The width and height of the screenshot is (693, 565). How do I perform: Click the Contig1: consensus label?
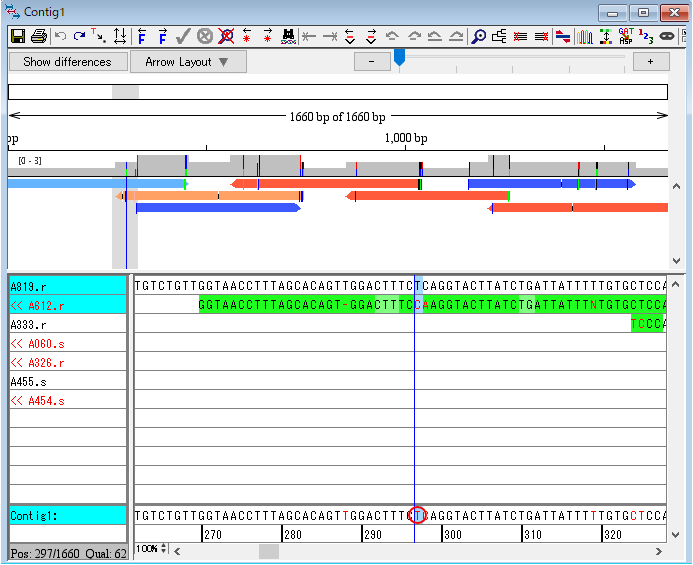(68, 515)
